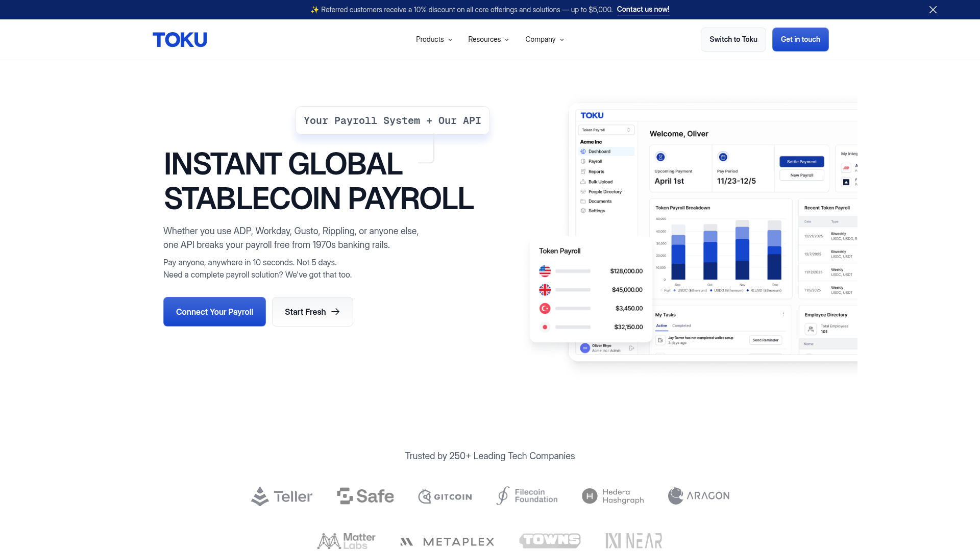980x551 pixels.
Task: Select Bulk Upload in the preview sidebar
Action: point(597,182)
